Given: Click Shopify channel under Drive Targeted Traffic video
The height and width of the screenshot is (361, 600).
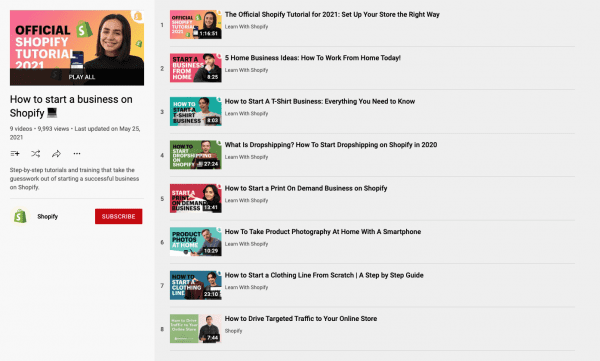Looking at the screenshot, I should (233, 331).
